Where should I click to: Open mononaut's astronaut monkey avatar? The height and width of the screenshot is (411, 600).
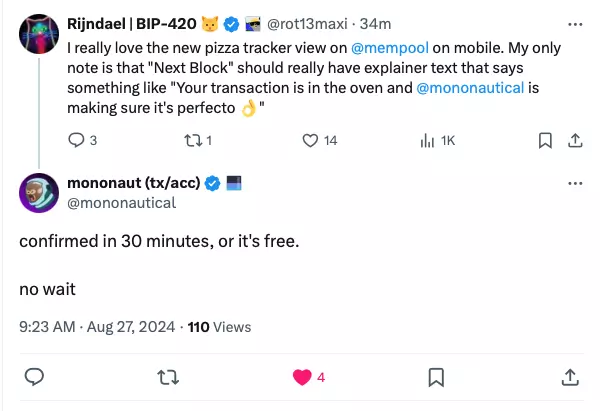(39, 193)
